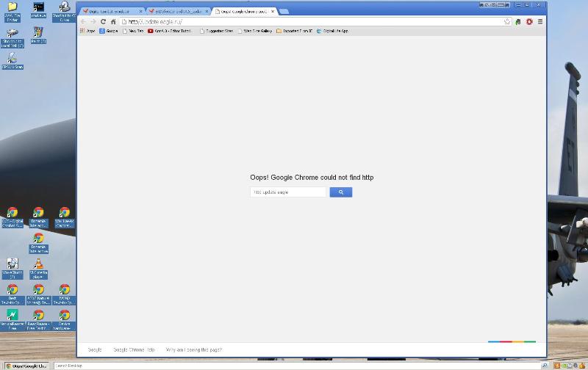Image resolution: width=588 pixels, height=370 pixels.
Task: Click the Google link in page footer
Action: pos(95,349)
